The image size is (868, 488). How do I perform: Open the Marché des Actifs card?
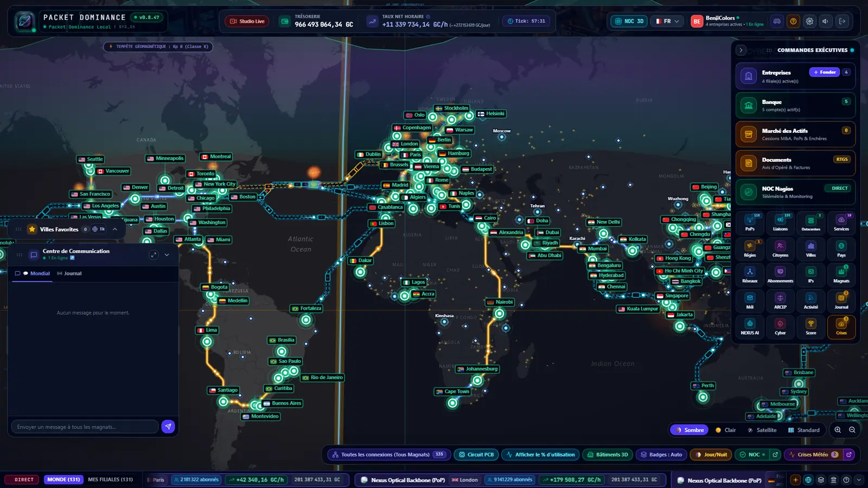[x=795, y=134]
